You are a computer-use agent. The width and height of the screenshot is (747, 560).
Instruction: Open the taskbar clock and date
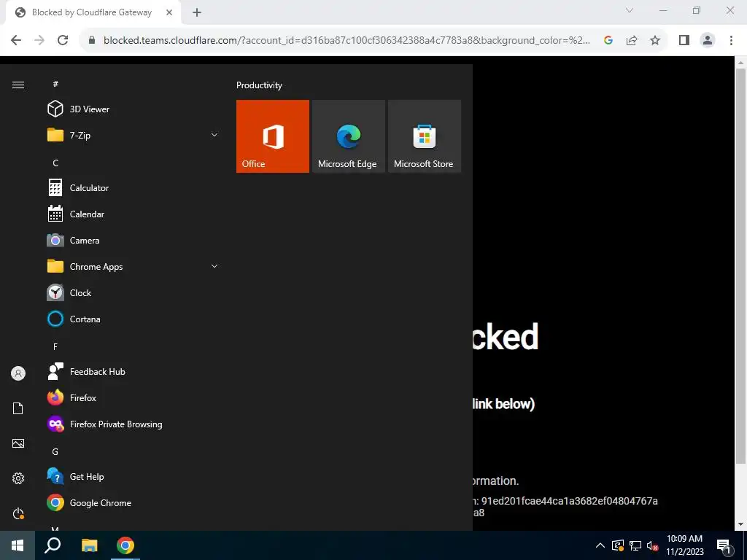point(684,545)
